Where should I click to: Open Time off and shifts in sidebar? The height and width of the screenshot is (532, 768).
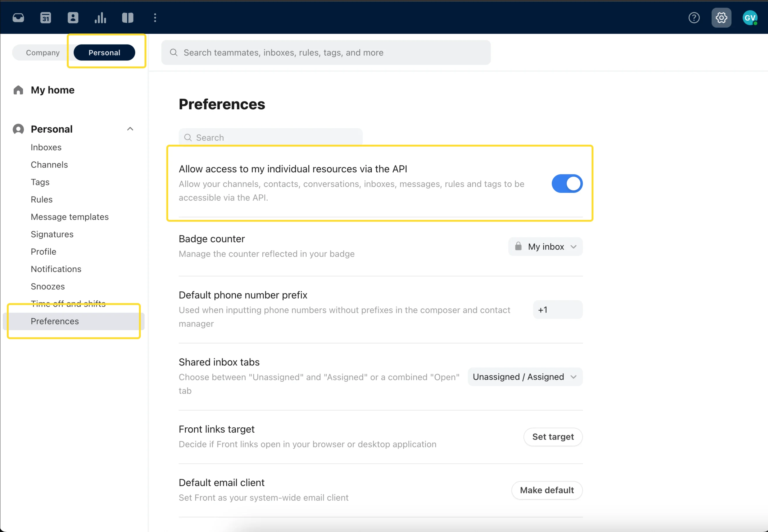(x=68, y=303)
